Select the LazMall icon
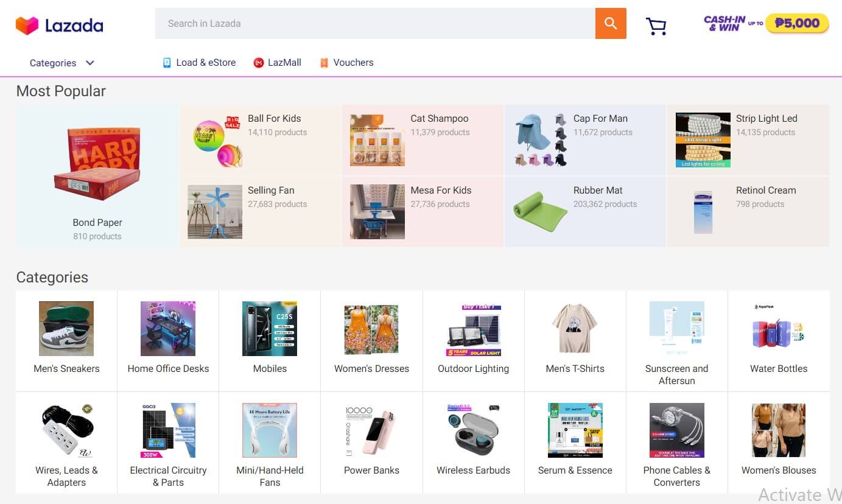 point(257,62)
